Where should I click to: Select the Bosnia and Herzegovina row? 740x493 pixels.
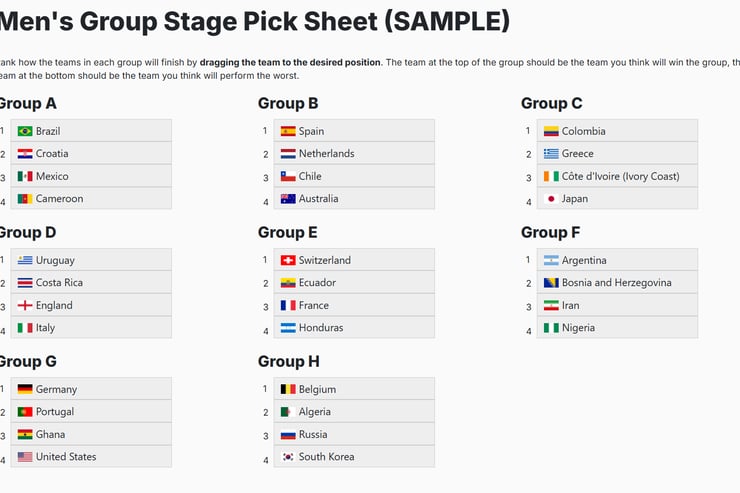click(x=617, y=283)
